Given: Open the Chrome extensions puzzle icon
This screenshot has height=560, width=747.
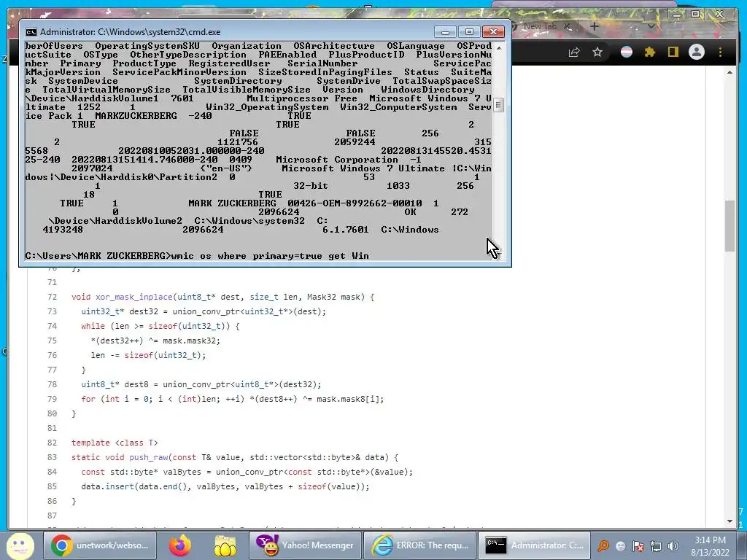Looking at the screenshot, I should pyautogui.click(x=650, y=52).
